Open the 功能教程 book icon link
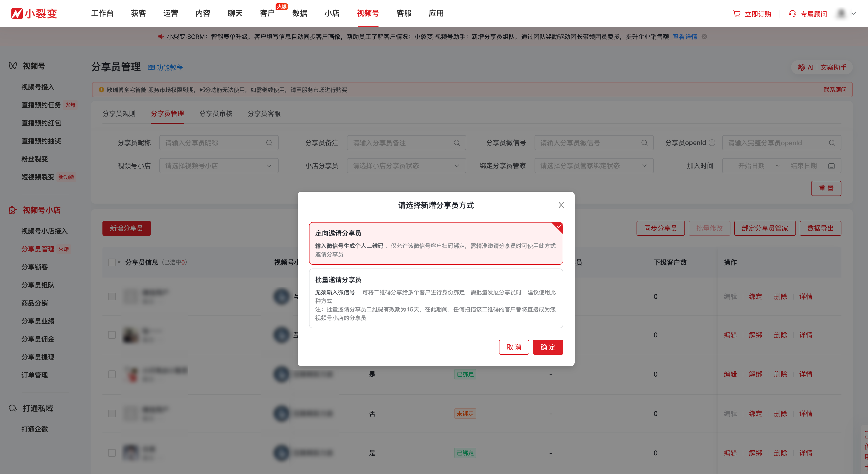 tap(151, 68)
